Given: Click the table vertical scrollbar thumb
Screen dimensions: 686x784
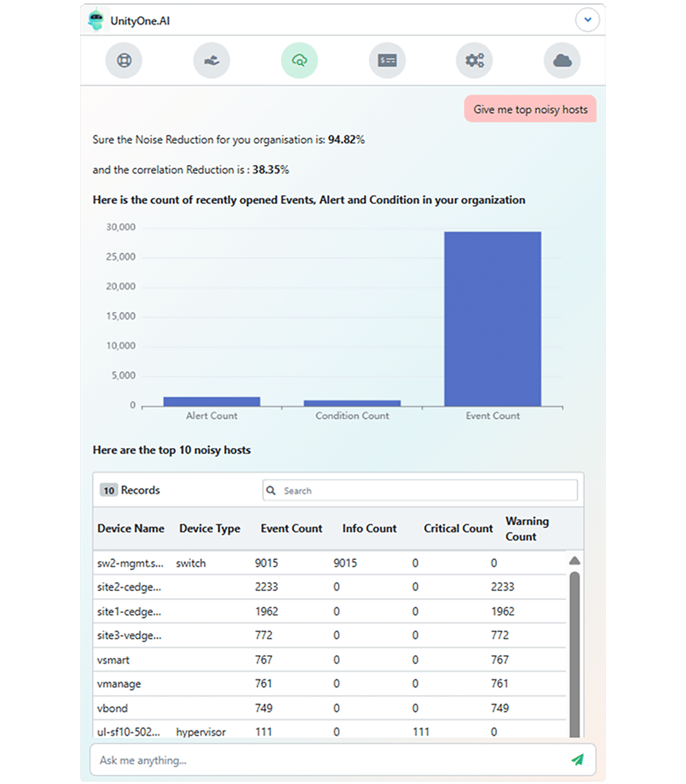Looking at the screenshot, I should [x=575, y=652].
